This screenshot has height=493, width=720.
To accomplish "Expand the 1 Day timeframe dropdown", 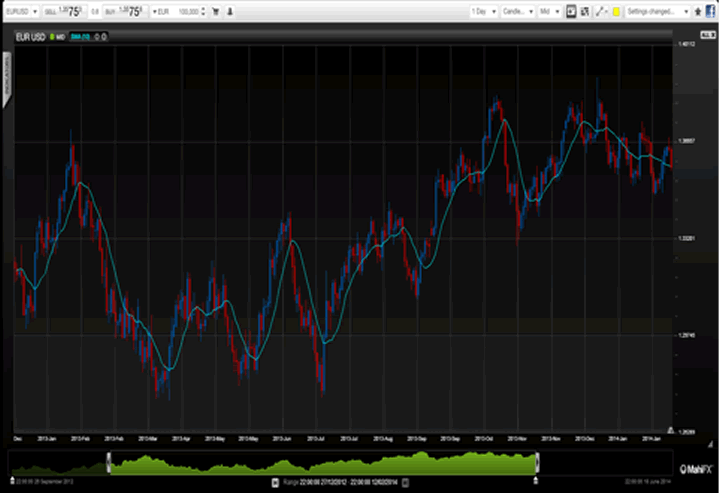I will (x=485, y=11).
